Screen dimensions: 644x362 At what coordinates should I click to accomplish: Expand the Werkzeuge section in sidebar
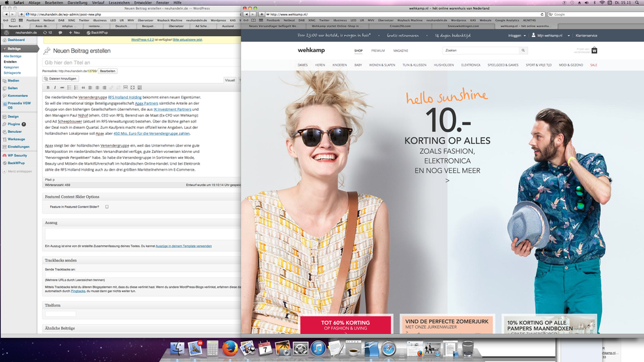(16, 139)
